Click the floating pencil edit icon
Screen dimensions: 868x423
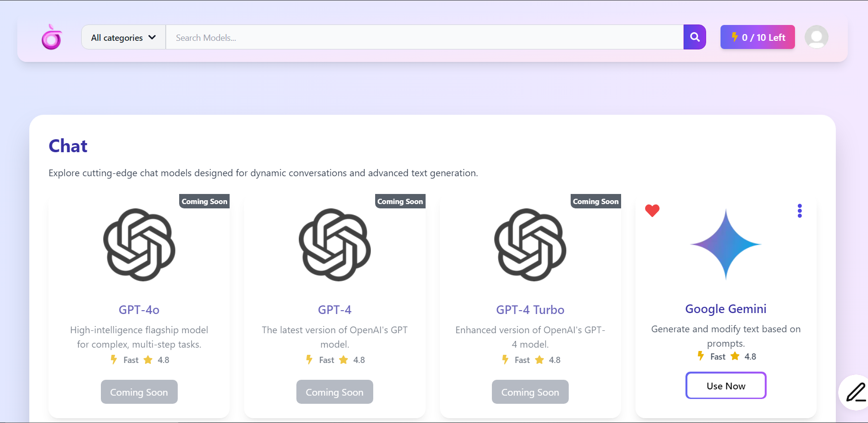856,392
